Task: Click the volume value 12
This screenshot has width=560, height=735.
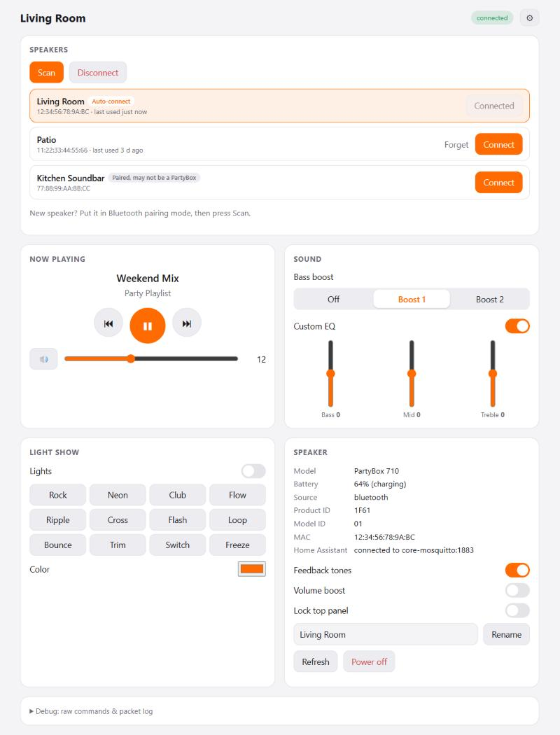Action: coord(261,360)
